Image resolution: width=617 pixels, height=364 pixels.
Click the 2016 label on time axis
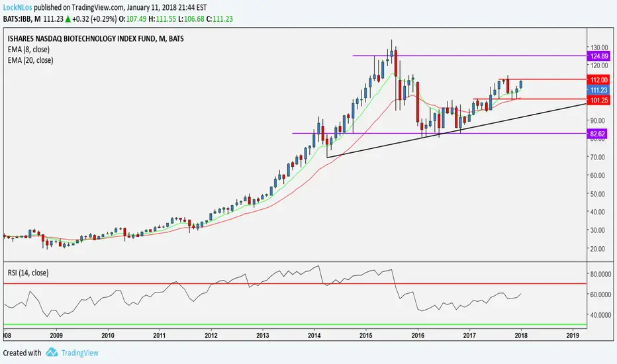418,336
